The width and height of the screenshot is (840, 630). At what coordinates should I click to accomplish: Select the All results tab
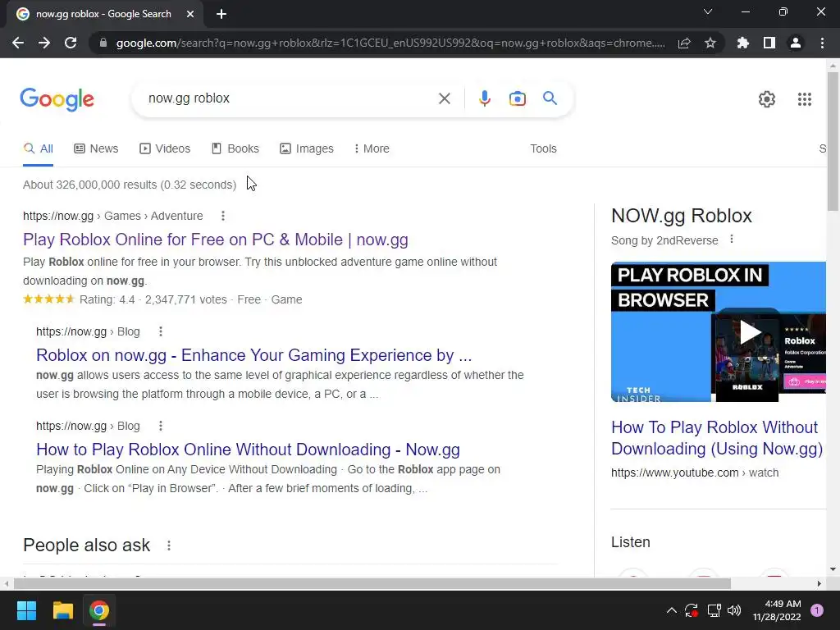tap(38, 148)
